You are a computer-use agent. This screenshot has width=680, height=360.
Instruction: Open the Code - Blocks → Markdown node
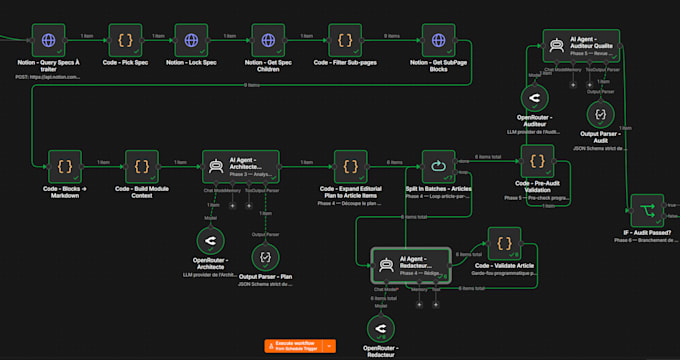coord(65,167)
